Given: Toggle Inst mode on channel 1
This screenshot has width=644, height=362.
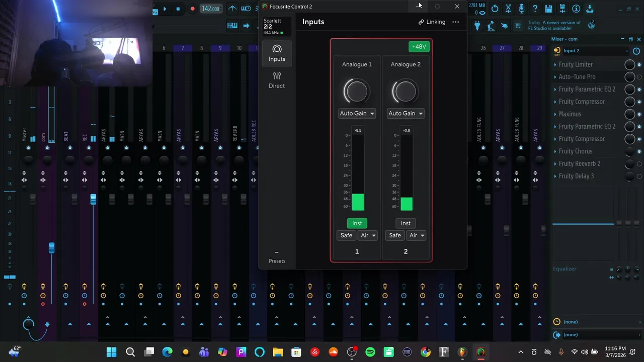Looking at the screenshot, I should point(357,223).
